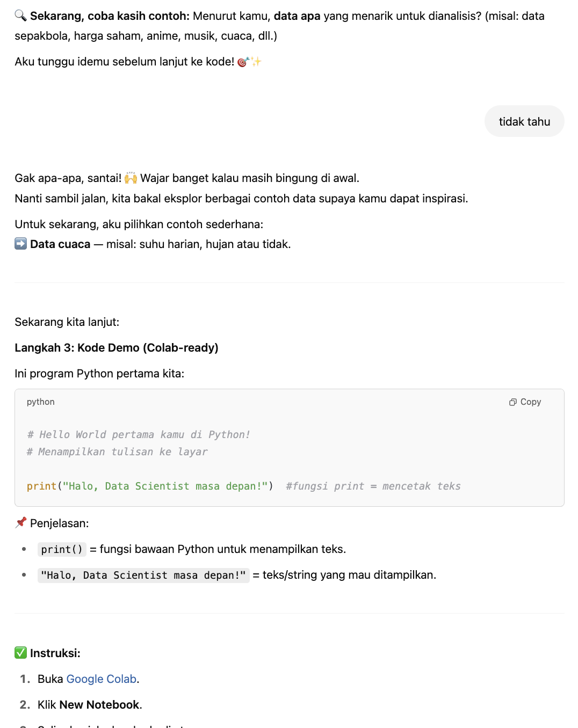Click the target emoji after 'ke kode!'
The image size is (578, 728).
[243, 62]
